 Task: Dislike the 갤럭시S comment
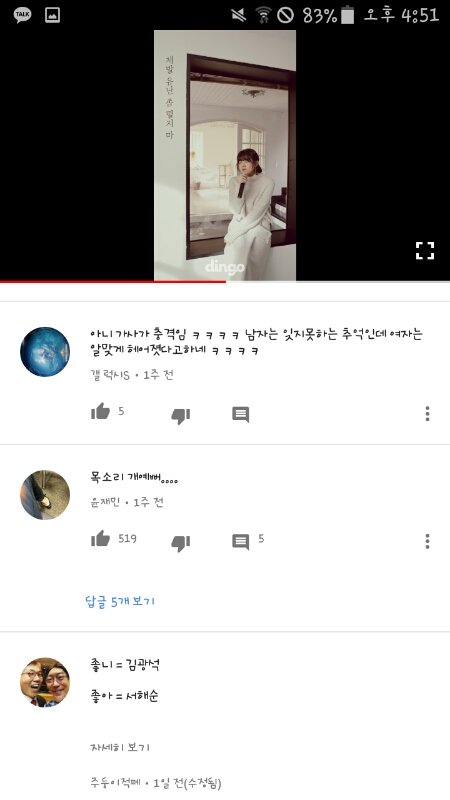point(181,416)
